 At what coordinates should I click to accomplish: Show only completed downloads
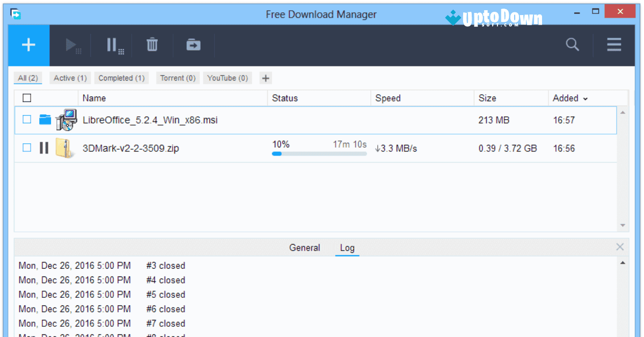pyautogui.click(x=121, y=78)
